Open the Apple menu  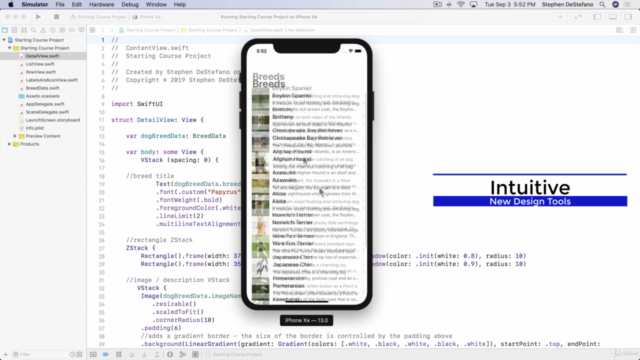pos(11,4)
